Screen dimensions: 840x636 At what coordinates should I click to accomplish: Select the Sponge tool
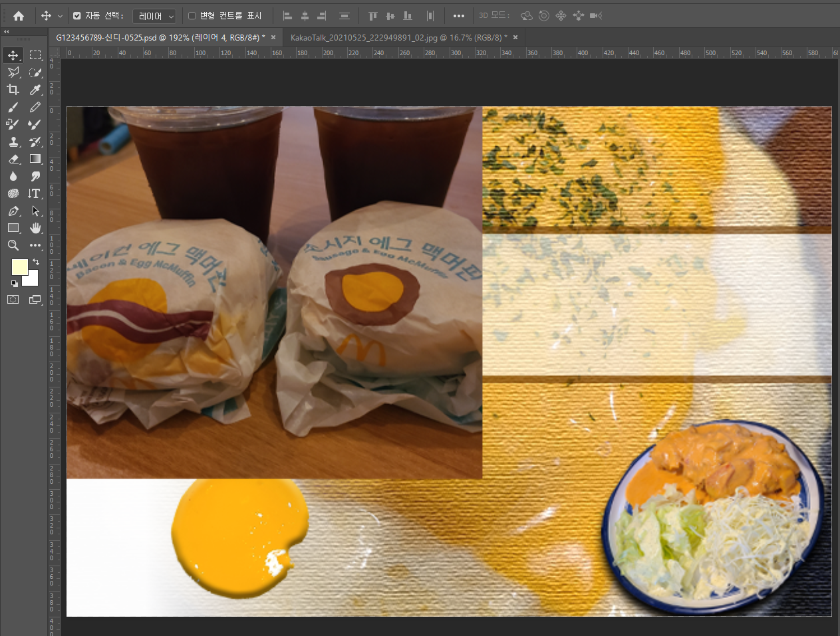click(x=13, y=193)
